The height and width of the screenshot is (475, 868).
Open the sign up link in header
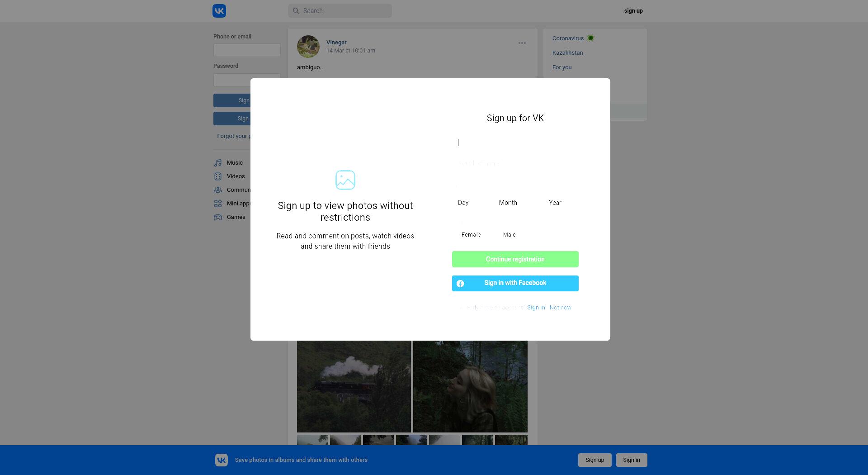point(633,11)
